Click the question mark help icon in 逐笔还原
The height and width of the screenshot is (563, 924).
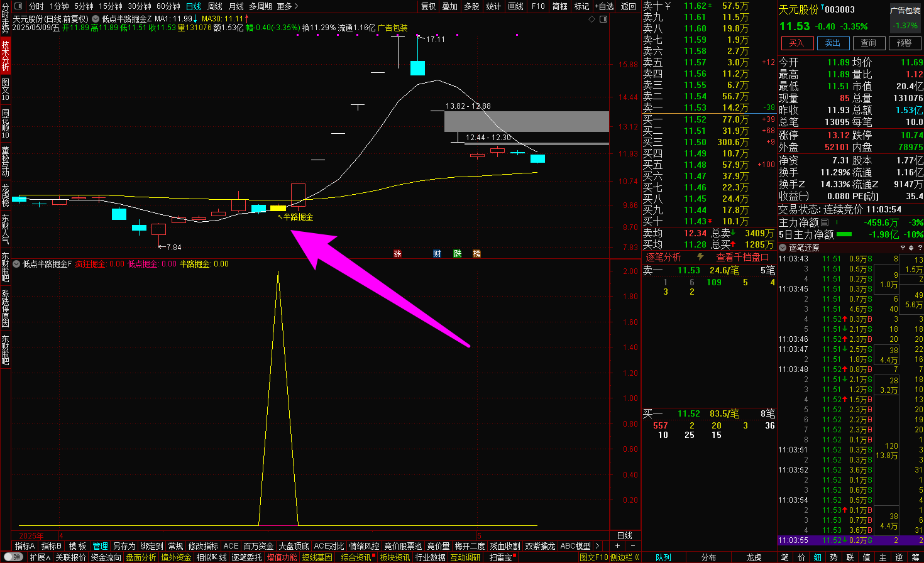pyautogui.click(x=919, y=248)
